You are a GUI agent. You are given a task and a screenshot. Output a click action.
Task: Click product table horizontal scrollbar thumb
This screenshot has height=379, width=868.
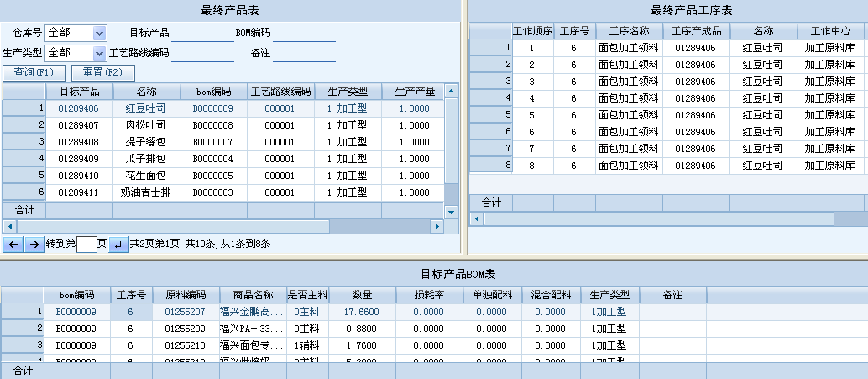(x=173, y=226)
